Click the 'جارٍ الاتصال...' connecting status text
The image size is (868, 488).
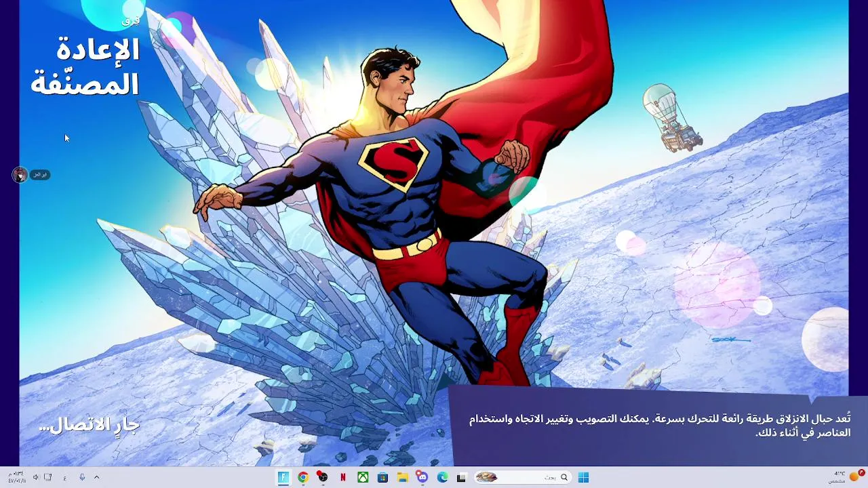(x=90, y=425)
